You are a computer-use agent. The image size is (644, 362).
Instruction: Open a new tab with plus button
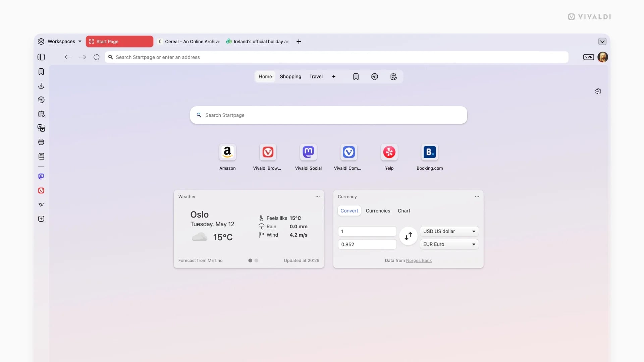299,42
